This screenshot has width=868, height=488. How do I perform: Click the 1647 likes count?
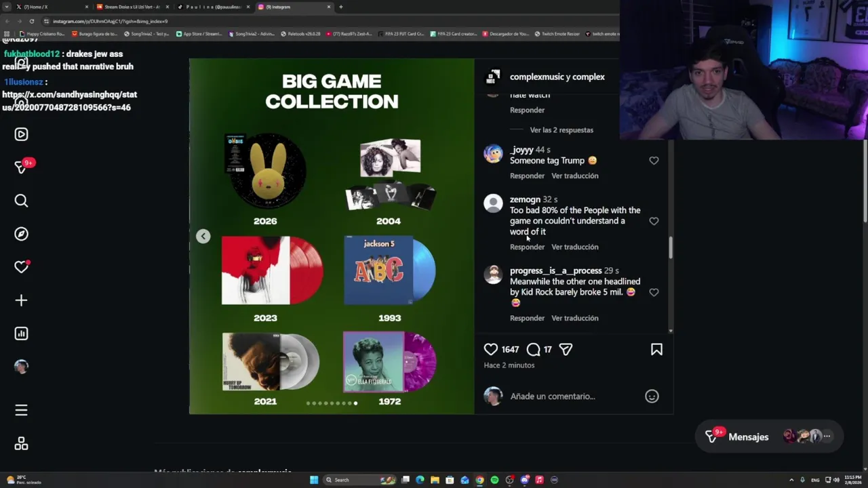[x=510, y=350]
